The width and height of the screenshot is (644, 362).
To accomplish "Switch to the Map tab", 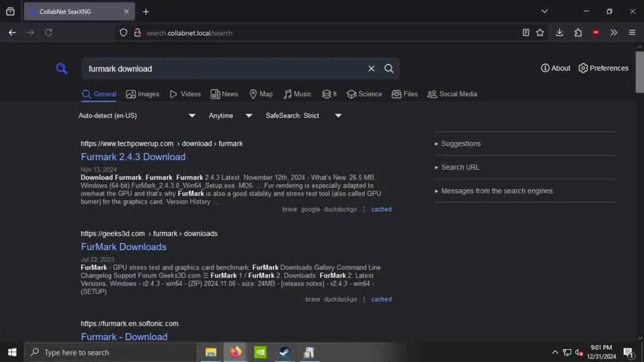I will click(261, 94).
